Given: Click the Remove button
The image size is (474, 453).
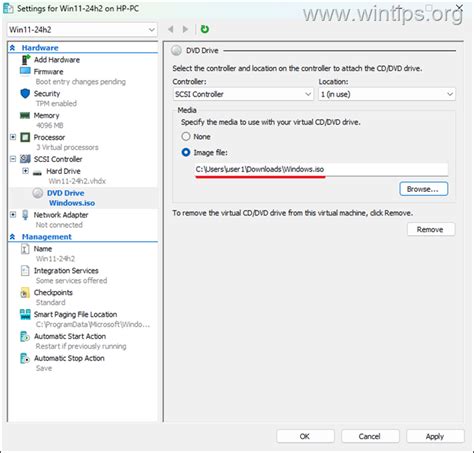Looking at the screenshot, I should click(431, 229).
